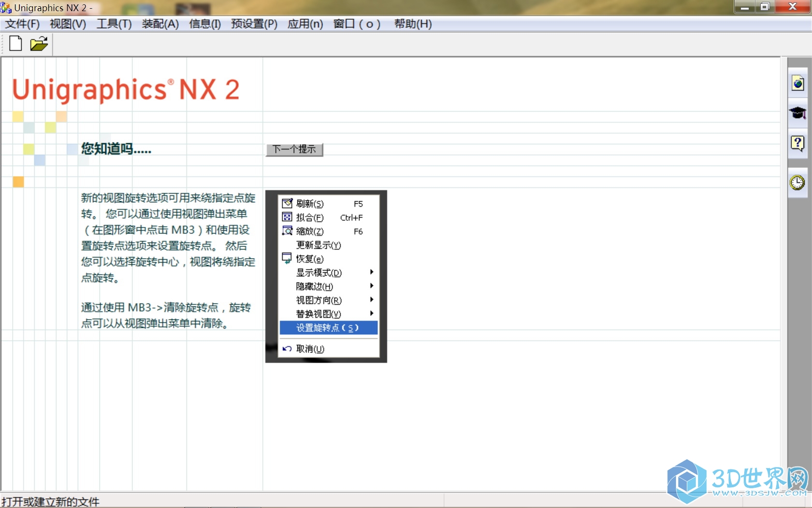Open the 视图(V) menu
The height and width of the screenshot is (508, 812).
(x=68, y=24)
